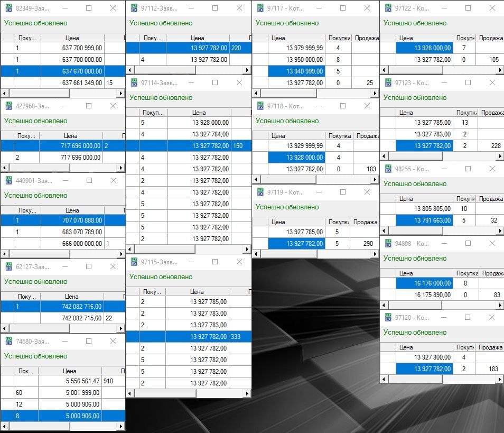Click the UZEX icon in window 74680
Screen dimensions: 504x433
8,342
